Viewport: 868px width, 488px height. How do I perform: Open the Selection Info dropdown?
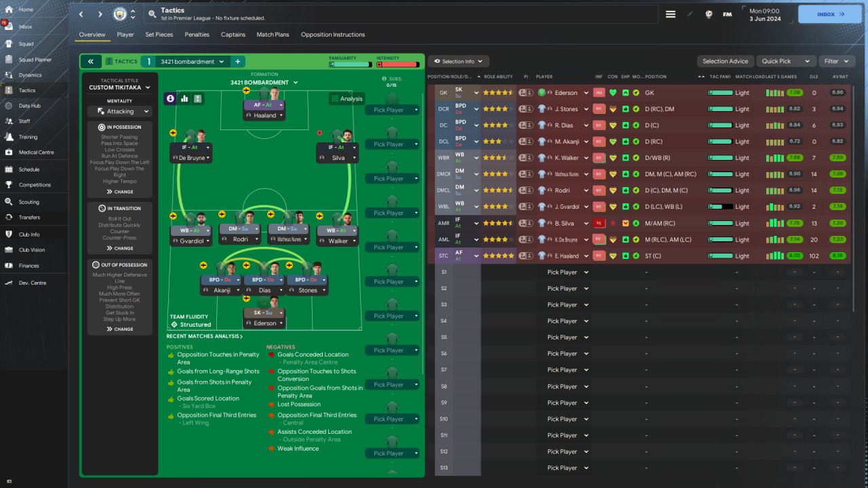point(458,61)
